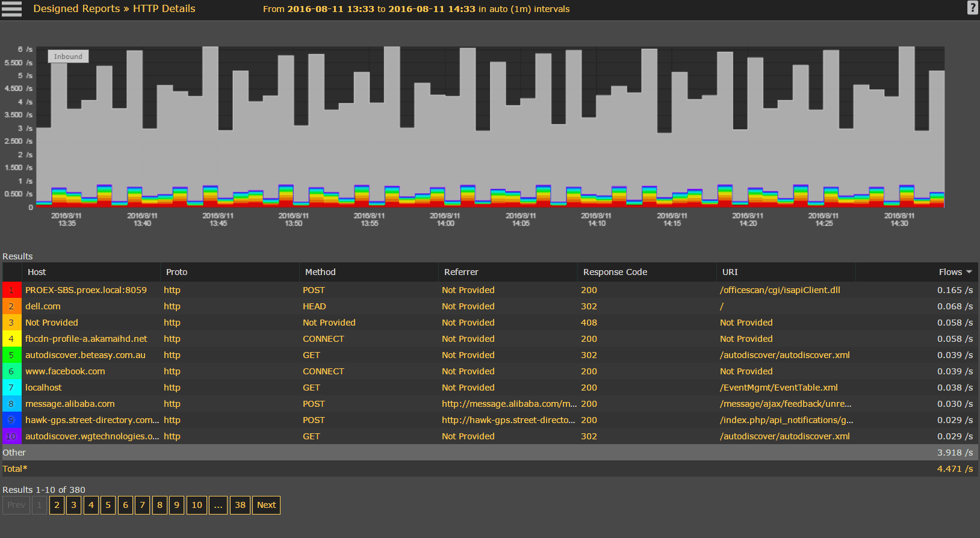
Task: Click the cyan swatch for row 7
Action: [11, 388]
